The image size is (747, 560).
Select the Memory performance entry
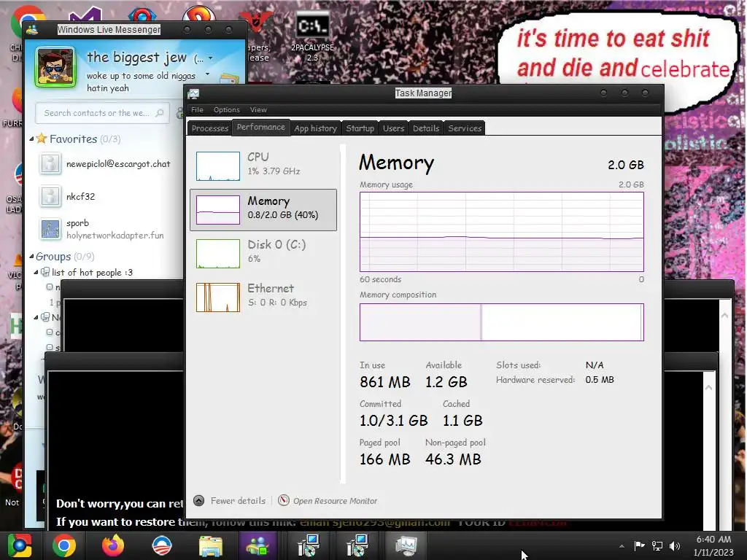[x=263, y=209]
